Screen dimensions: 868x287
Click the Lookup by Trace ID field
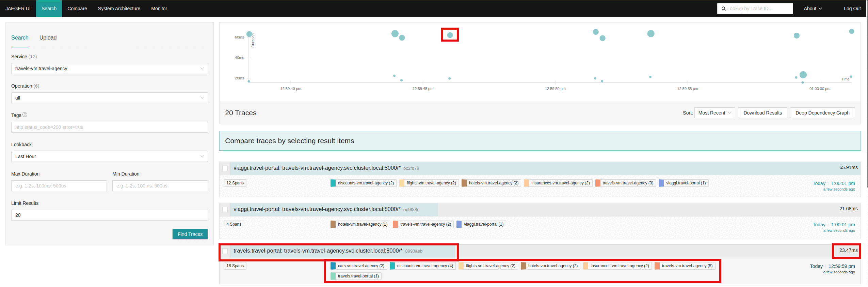[x=755, y=9]
